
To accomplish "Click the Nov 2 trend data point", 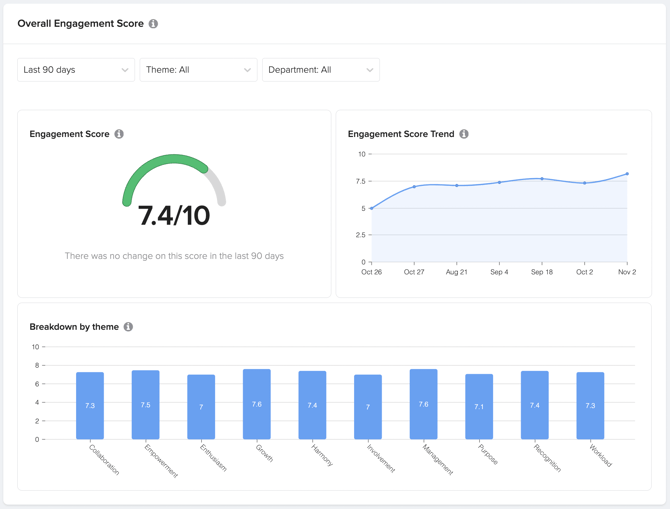I will click(x=627, y=174).
